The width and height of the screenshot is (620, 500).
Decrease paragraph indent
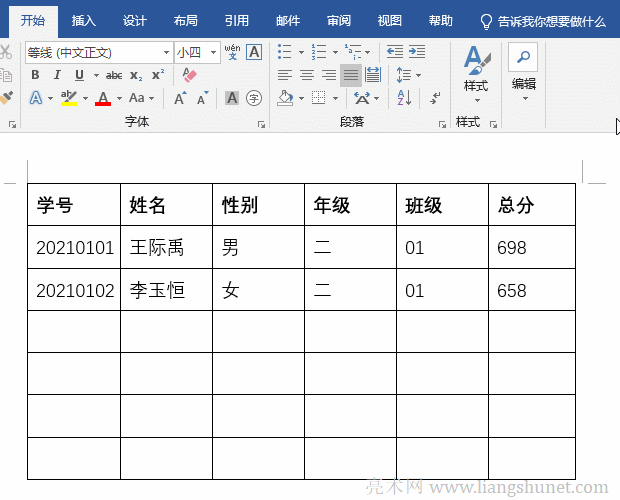395,52
